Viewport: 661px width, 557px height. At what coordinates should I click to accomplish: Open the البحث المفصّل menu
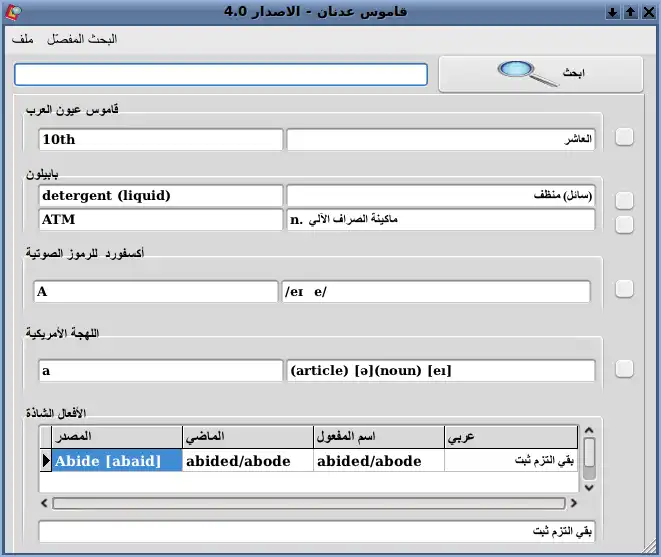pos(82,39)
